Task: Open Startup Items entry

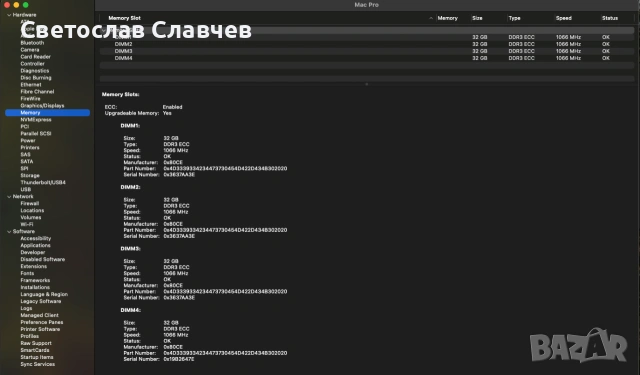Action: click(37, 357)
